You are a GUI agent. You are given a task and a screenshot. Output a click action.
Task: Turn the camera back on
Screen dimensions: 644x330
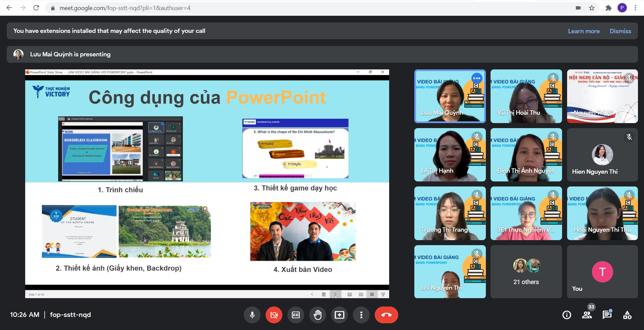tap(274, 315)
